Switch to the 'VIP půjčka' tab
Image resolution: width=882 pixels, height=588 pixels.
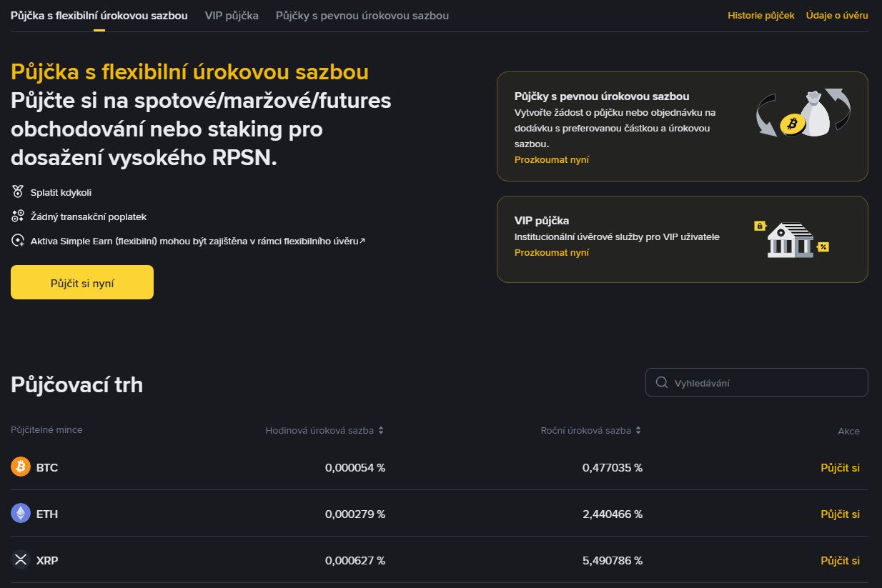[231, 15]
